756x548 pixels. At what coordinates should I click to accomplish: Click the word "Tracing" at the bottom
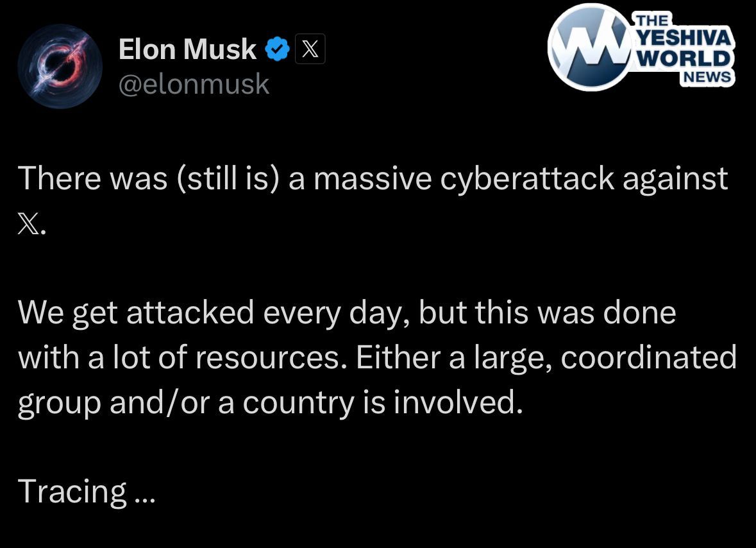coord(72,492)
